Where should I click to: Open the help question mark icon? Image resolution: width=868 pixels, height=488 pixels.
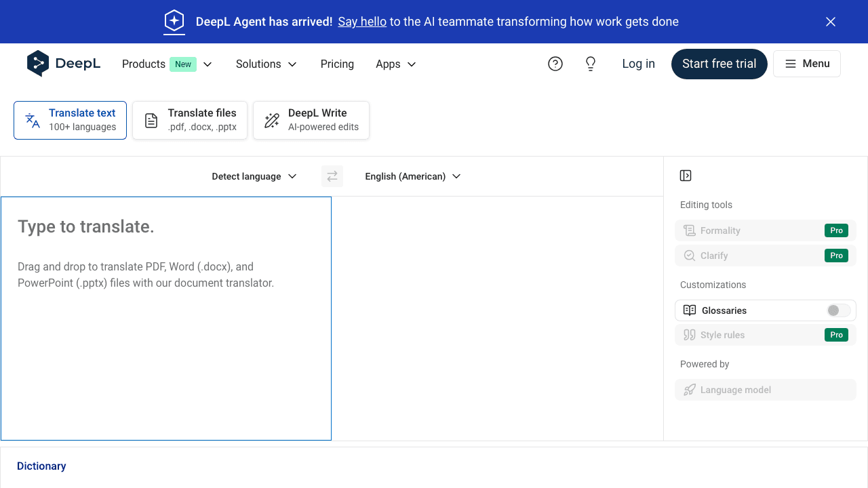coord(555,63)
